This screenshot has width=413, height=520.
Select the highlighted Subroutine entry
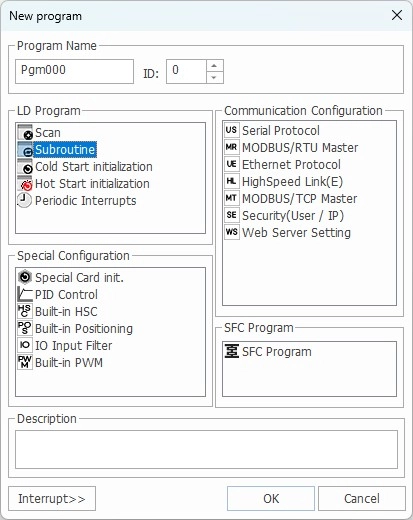[x=65, y=150]
